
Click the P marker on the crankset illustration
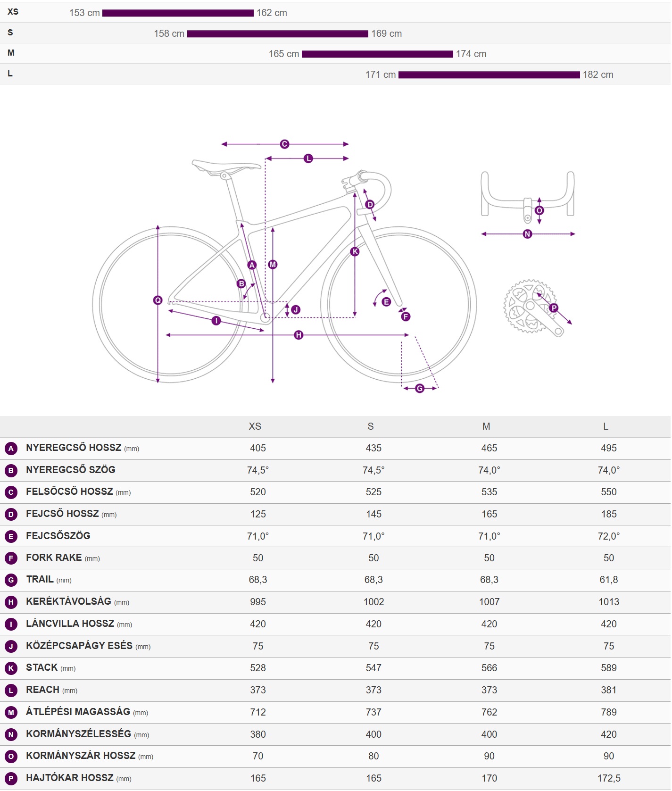click(x=554, y=308)
